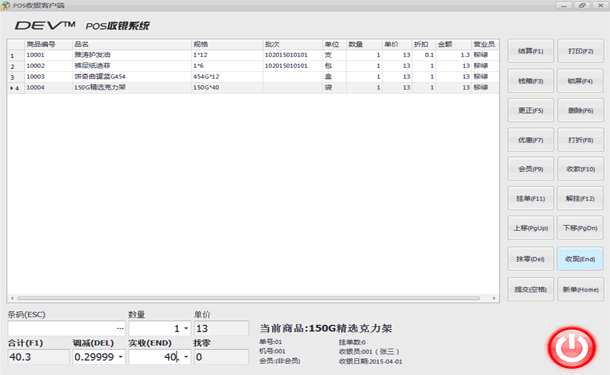Click the 品名 column header

132,44
